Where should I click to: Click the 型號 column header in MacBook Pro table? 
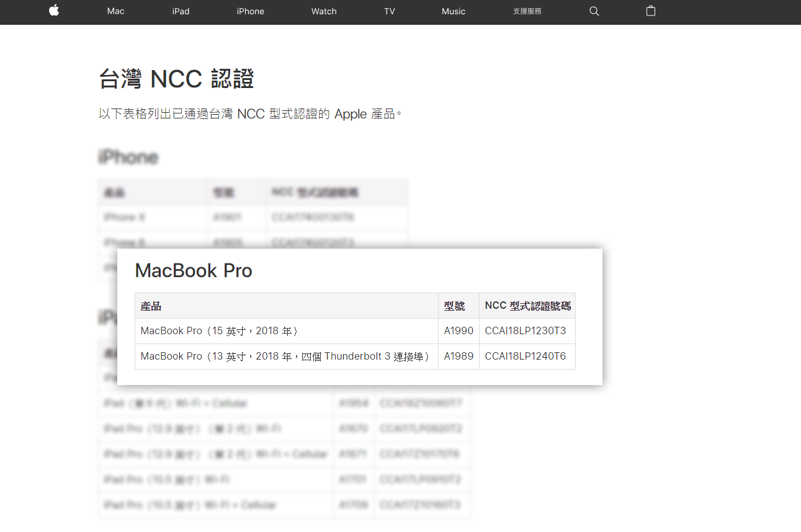[x=459, y=306]
